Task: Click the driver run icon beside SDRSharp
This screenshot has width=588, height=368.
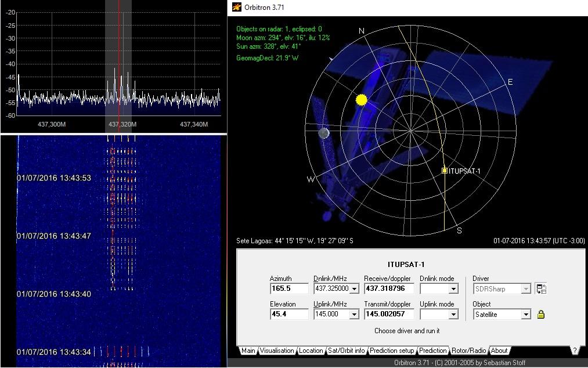Action: tap(541, 288)
